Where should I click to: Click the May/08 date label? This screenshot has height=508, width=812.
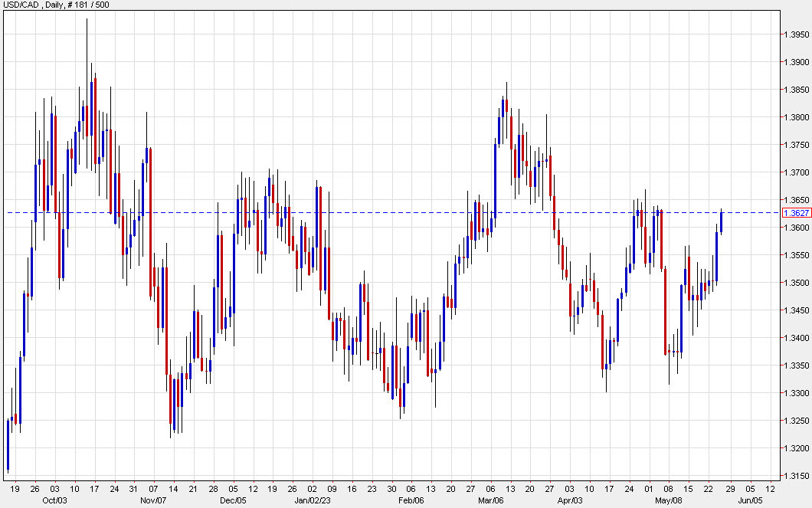tap(668, 500)
